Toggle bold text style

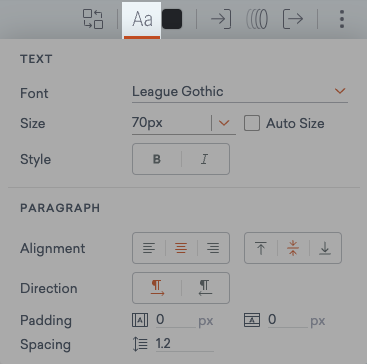pyautogui.click(x=157, y=159)
